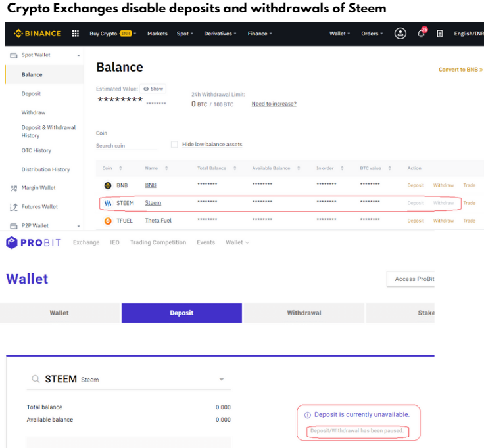Switch to ProBit Deposit tab
This screenshot has height=448, width=484.
181,313
